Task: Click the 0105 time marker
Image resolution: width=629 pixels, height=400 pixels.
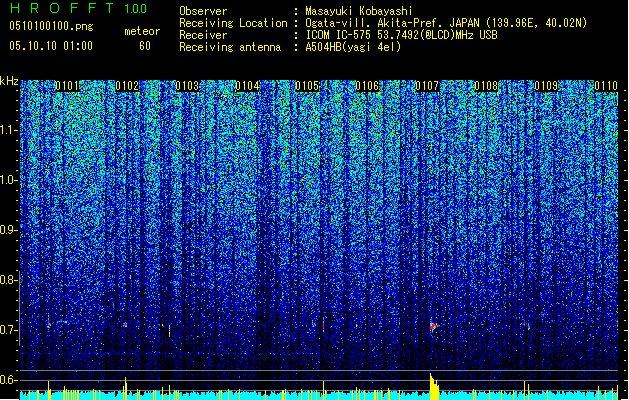Action: point(307,86)
